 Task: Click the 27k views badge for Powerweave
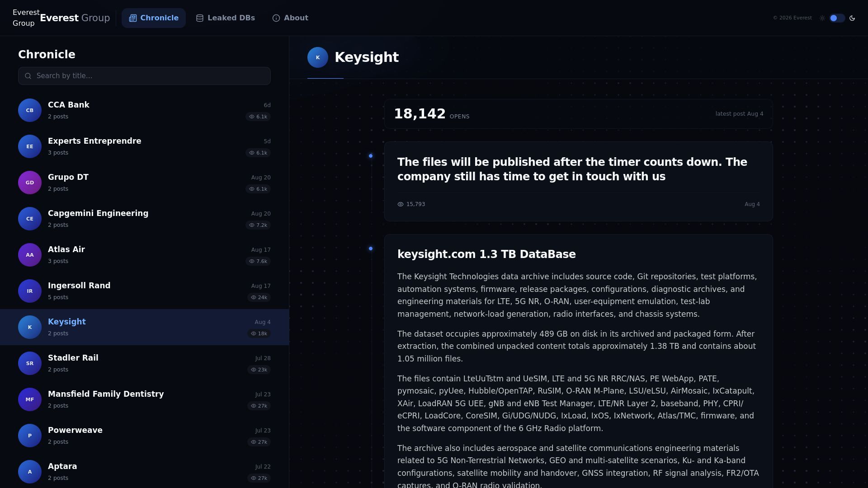(x=259, y=442)
